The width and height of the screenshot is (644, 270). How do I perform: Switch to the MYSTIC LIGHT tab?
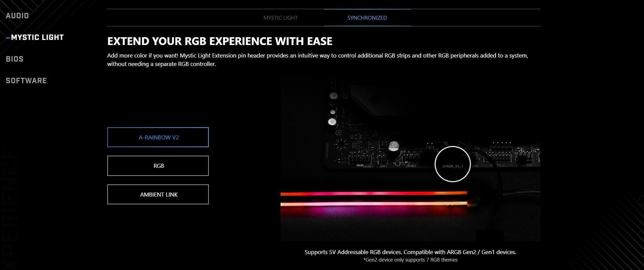point(281,18)
